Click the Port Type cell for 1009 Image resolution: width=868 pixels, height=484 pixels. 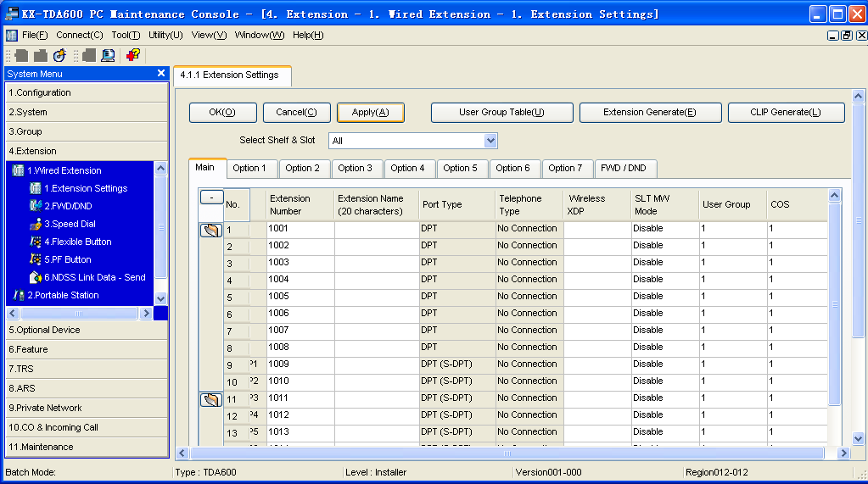(456, 364)
